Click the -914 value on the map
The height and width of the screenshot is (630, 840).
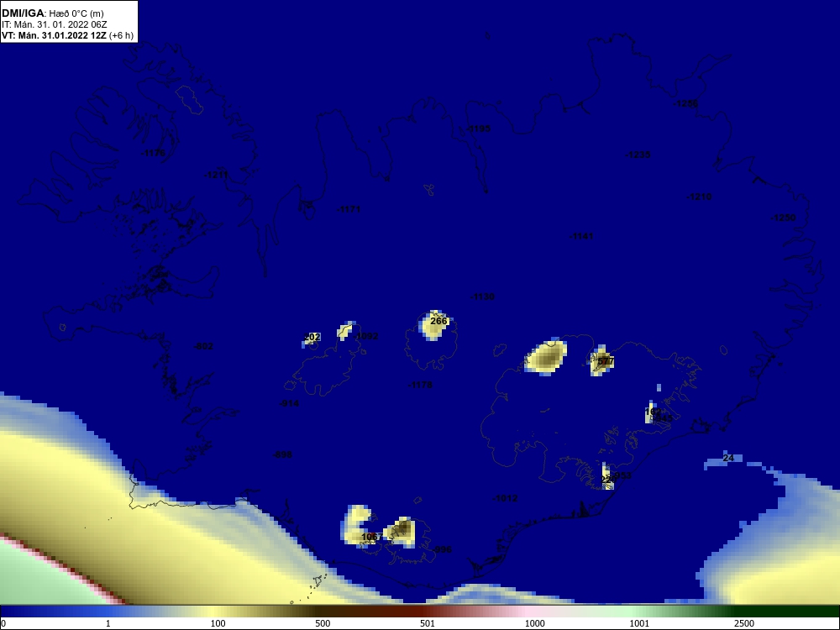tap(289, 403)
